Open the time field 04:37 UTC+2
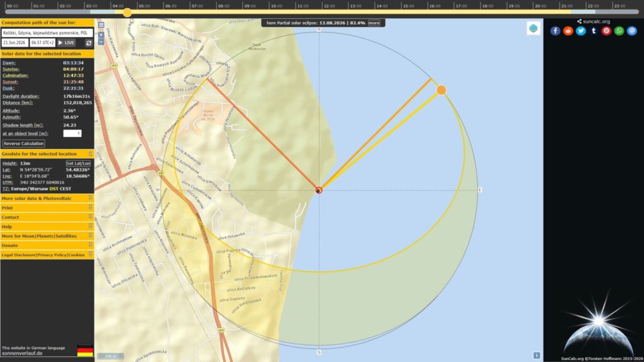The height and width of the screenshot is (362, 644). coord(42,43)
